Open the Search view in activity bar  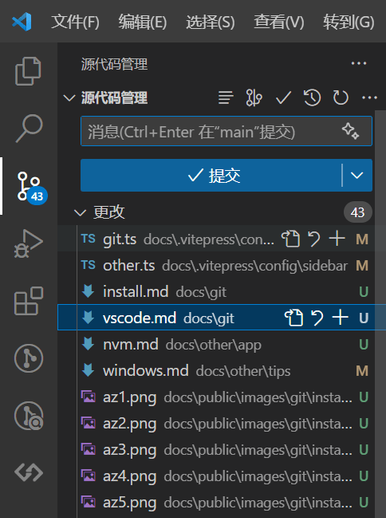(29, 128)
